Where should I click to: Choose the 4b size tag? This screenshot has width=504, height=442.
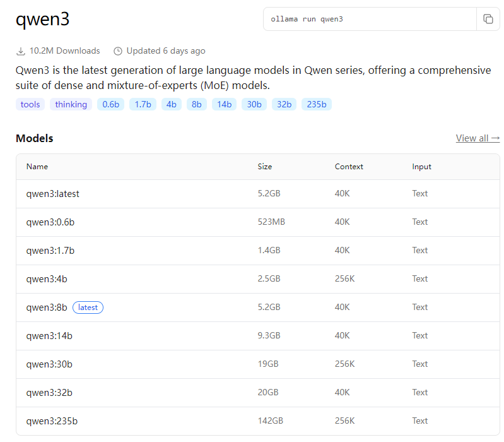pyautogui.click(x=172, y=104)
